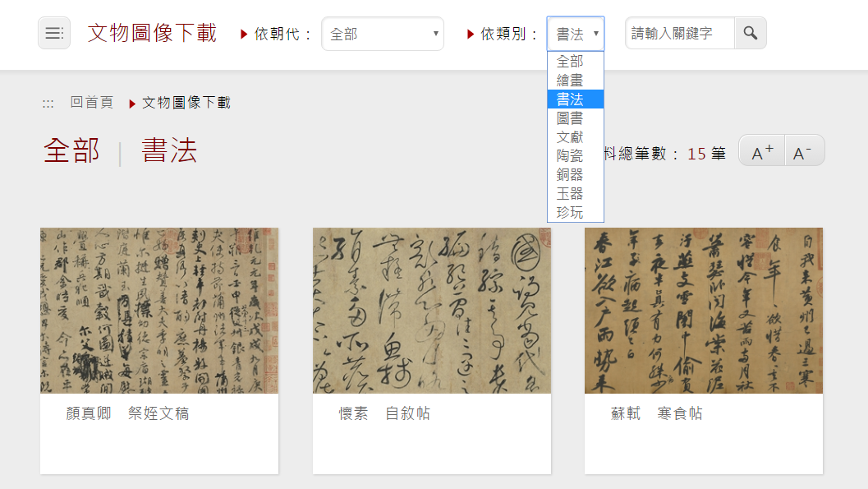Select 陶瓷 option in category list
The image size is (868, 489).
point(575,155)
